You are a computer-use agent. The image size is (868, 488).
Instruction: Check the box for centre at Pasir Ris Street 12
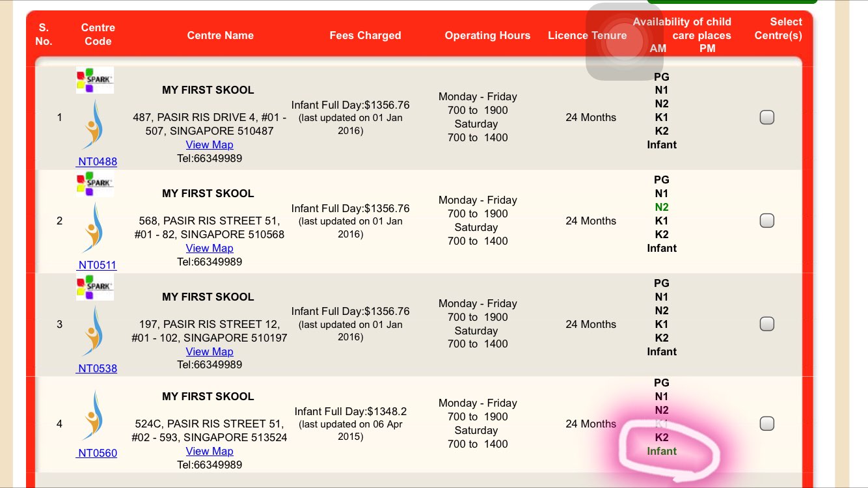pos(767,324)
